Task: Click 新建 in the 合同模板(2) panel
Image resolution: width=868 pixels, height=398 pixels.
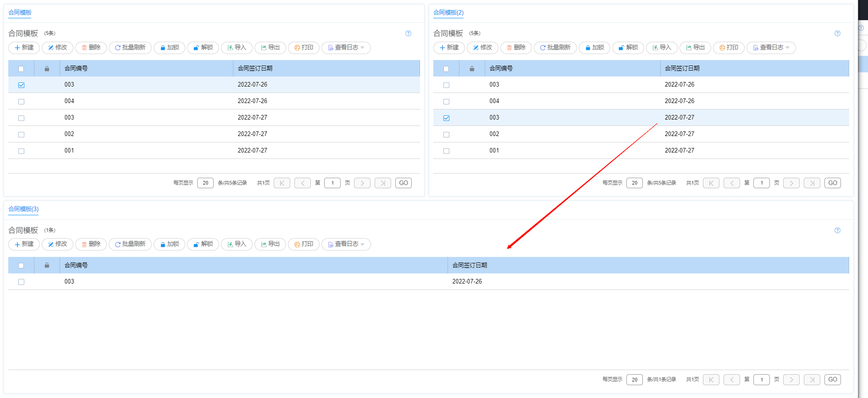Action: coord(449,48)
